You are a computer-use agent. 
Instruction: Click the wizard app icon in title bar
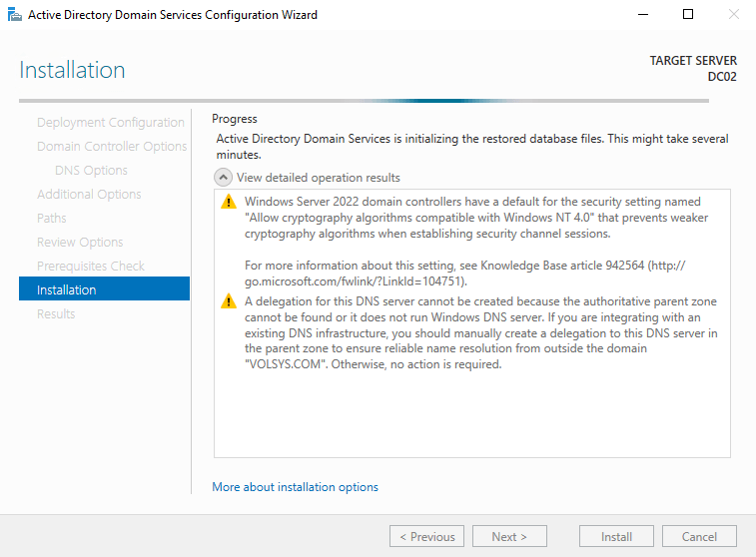coord(14,15)
